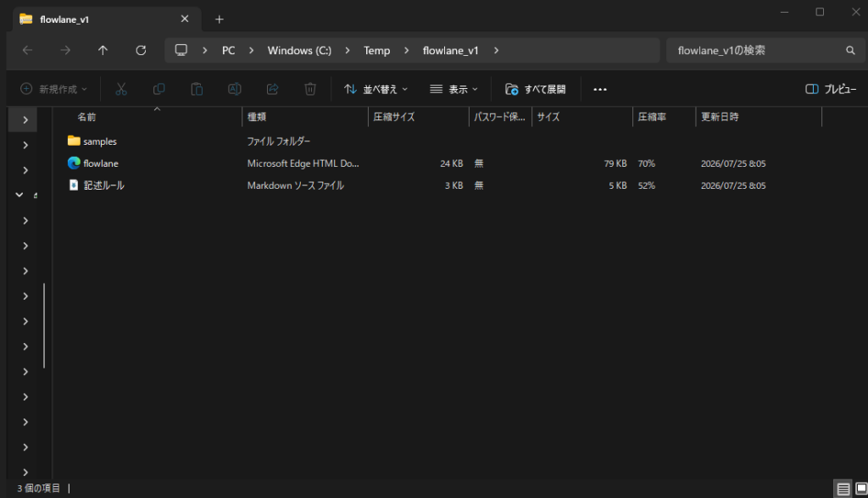Close the flowlane_v1 tab

pos(185,19)
